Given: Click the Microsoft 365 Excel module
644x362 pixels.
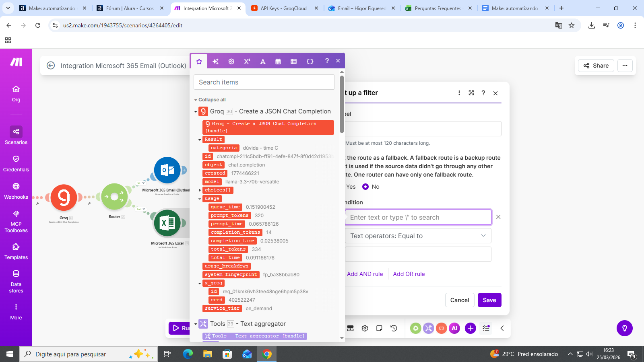Looking at the screenshot, I should tap(167, 223).
